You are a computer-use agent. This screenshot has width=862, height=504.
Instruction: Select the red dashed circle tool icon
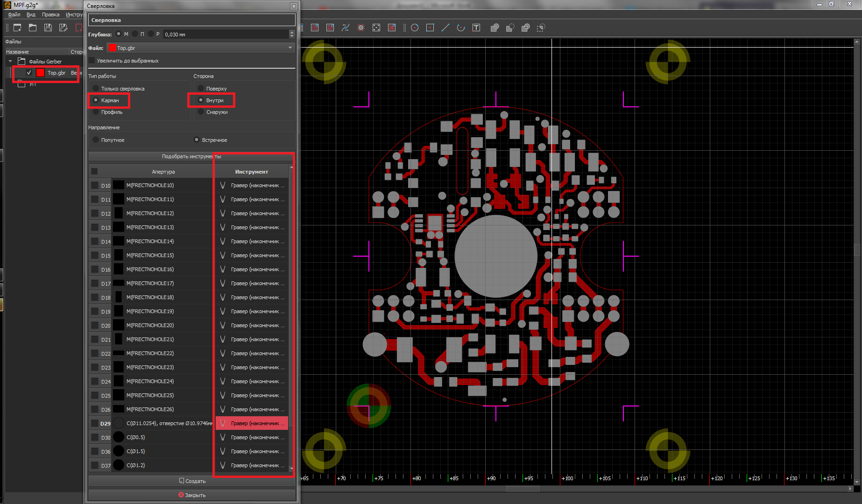tap(361, 28)
